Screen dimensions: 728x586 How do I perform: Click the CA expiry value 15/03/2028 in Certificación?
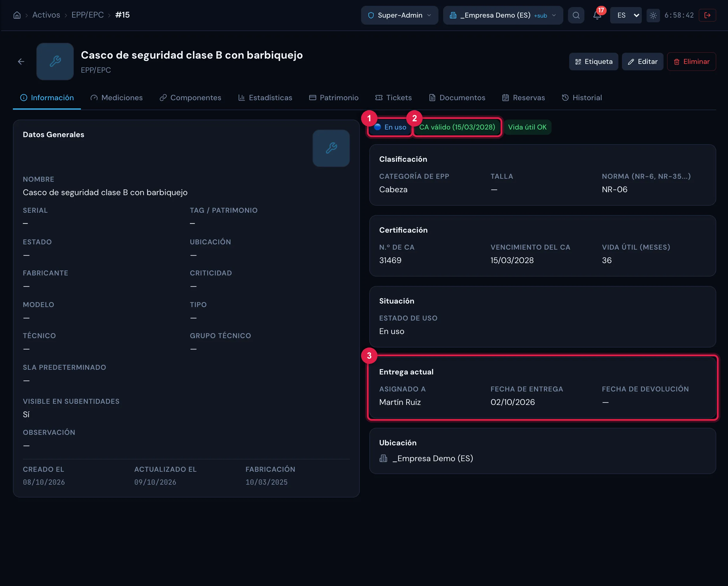click(x=512, y=260)
